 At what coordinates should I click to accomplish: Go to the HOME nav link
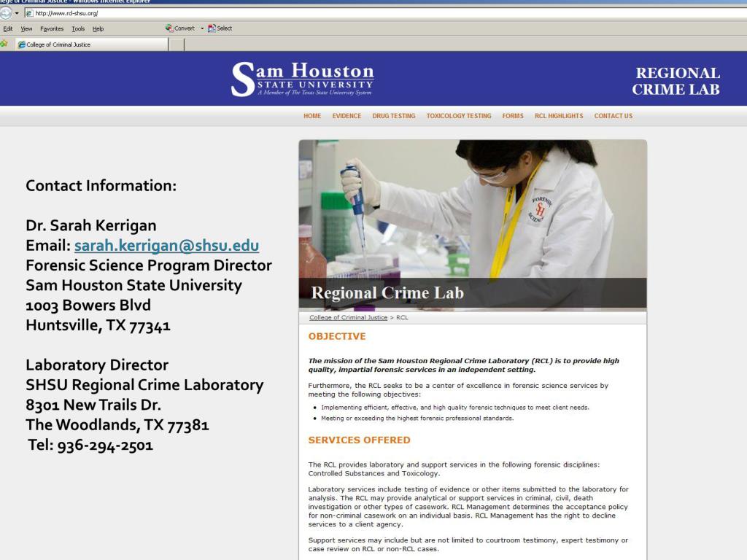click(312, 116)
